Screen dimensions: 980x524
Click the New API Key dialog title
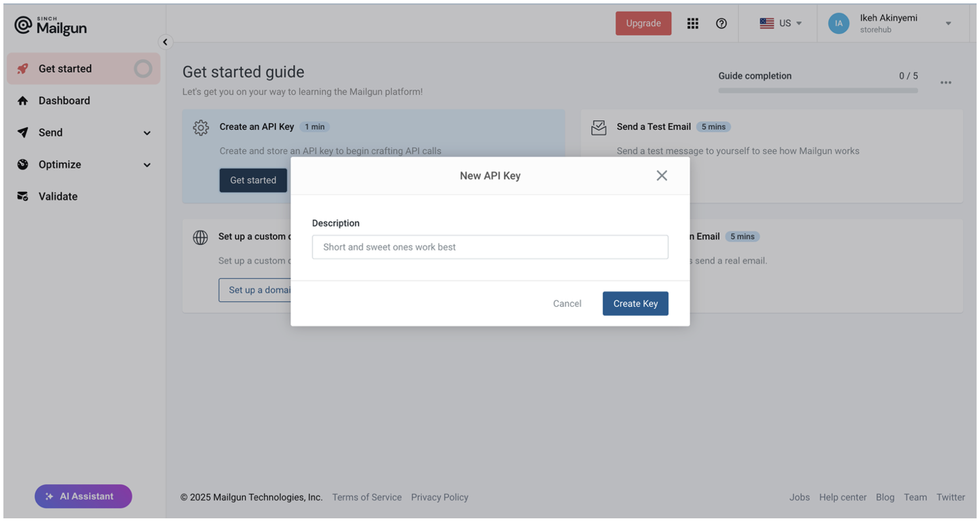(490, 176)
